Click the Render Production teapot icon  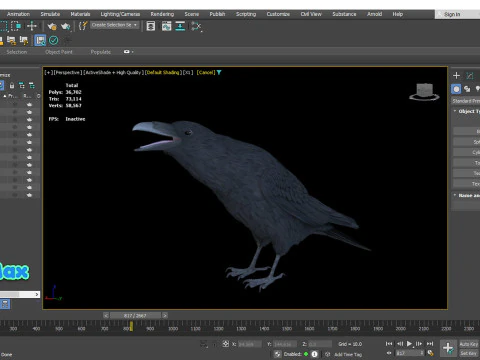(66, 26)
